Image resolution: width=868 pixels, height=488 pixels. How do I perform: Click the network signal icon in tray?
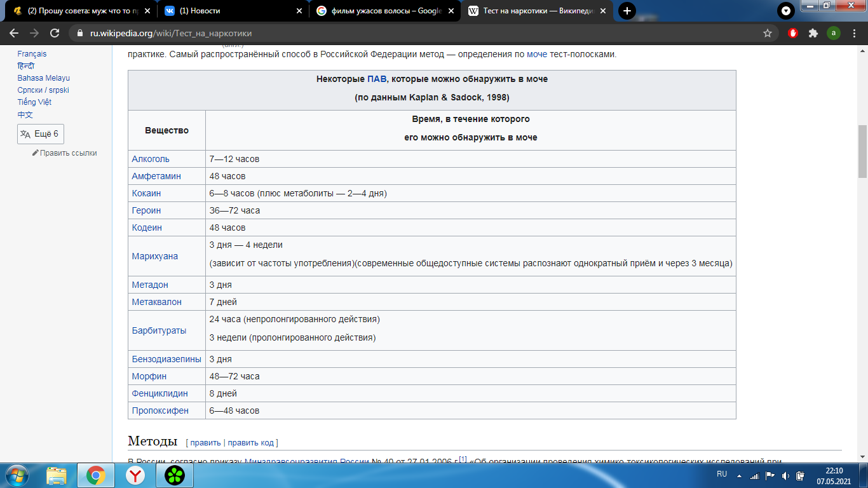click(x=755, y=475)
